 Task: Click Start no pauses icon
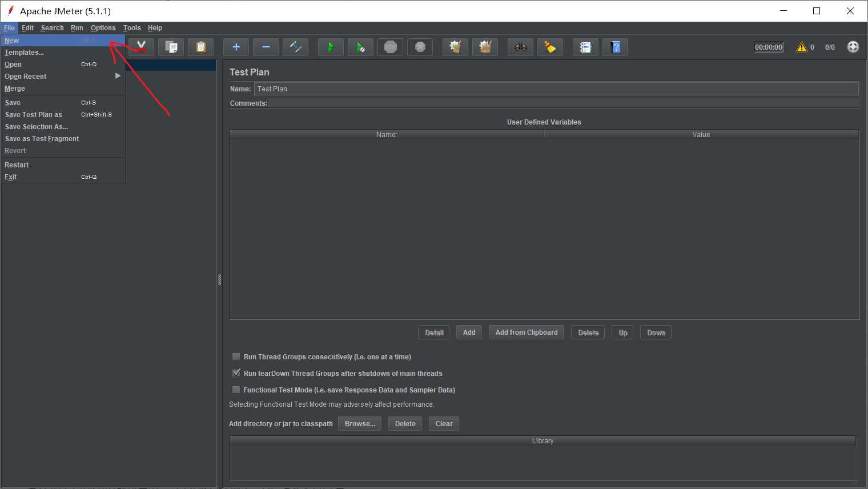360,47
